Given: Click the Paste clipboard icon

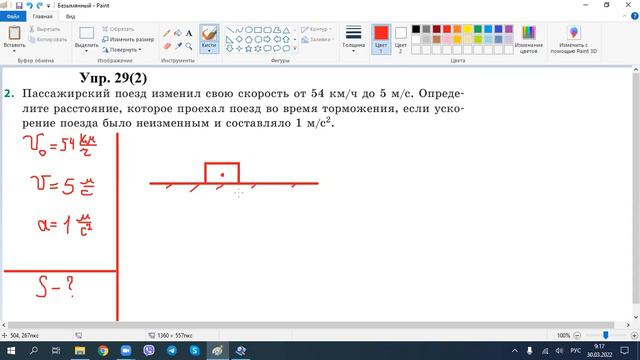Looking at the screenshot, I should point(14,33).
